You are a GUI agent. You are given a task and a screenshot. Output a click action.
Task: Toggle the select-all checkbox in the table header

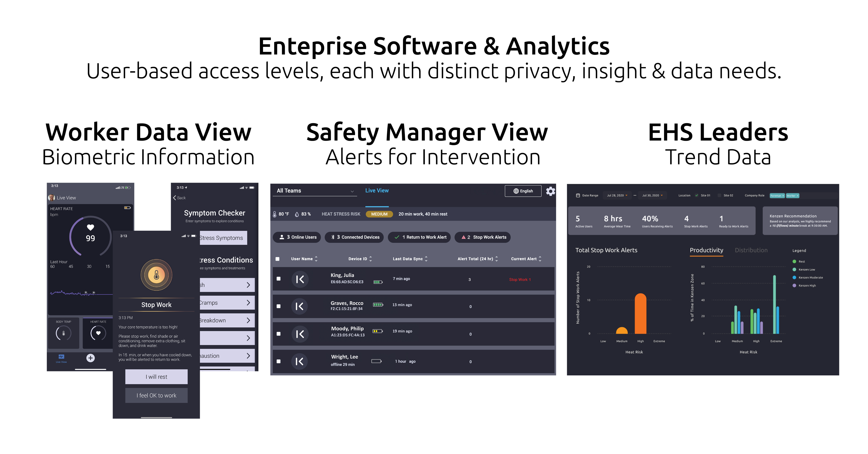[277, 259]
